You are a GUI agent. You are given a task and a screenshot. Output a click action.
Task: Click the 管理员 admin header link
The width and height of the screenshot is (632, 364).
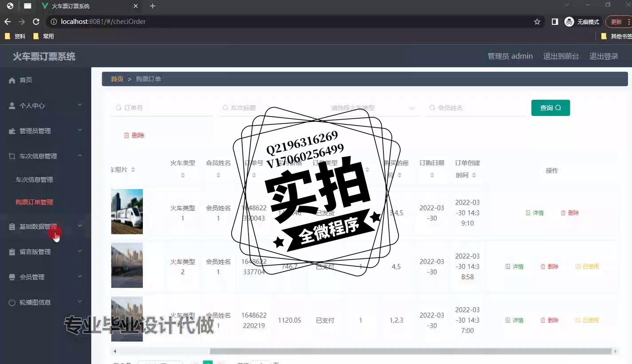click(x=510, y=56)
